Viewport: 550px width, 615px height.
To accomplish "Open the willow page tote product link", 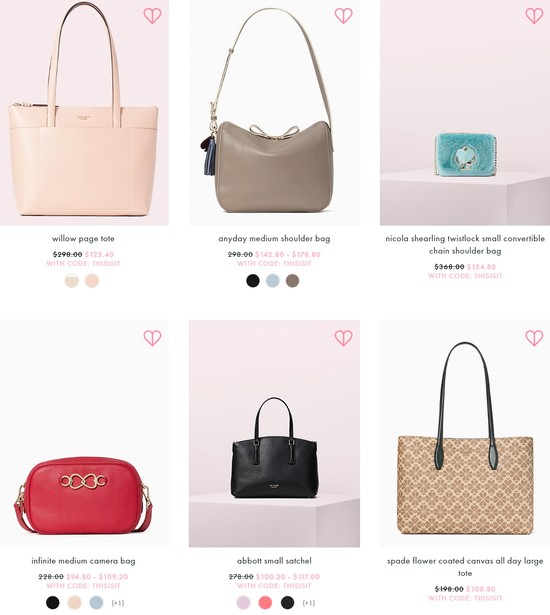I will pos(83,238).
